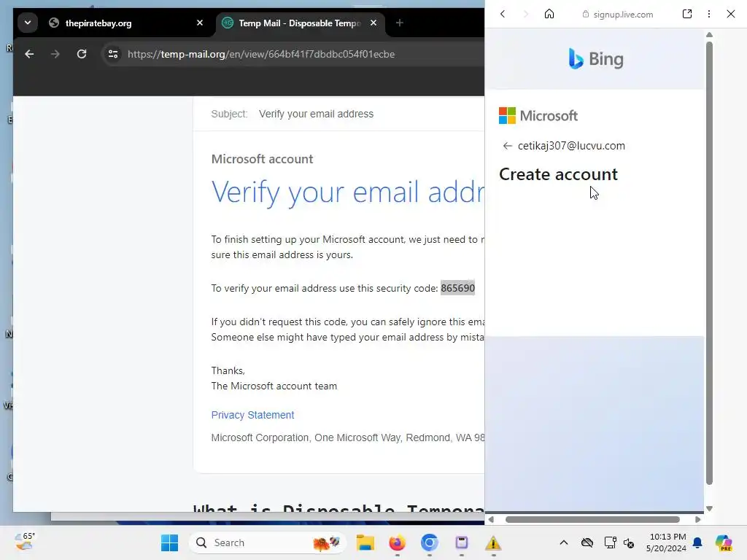Open the yellow warning icon app on taskbar
The image size is (747, 560).
coord(493,542)
